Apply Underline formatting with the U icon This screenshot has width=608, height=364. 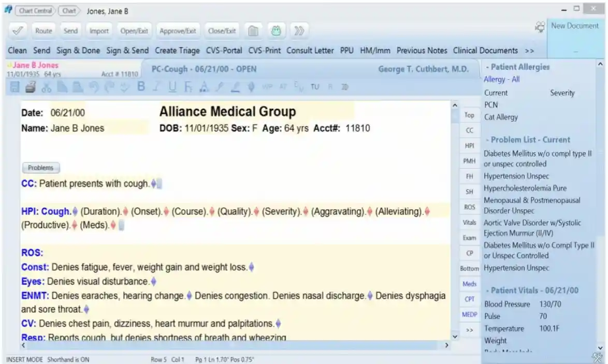point(172,87)
